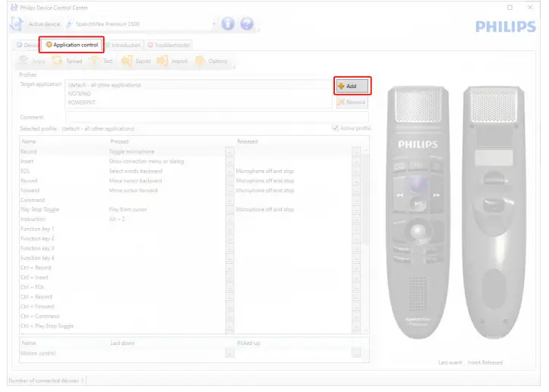This screenshot has height=392, width=549.
Task: Click the Play from cursor action
Action: 128,210
